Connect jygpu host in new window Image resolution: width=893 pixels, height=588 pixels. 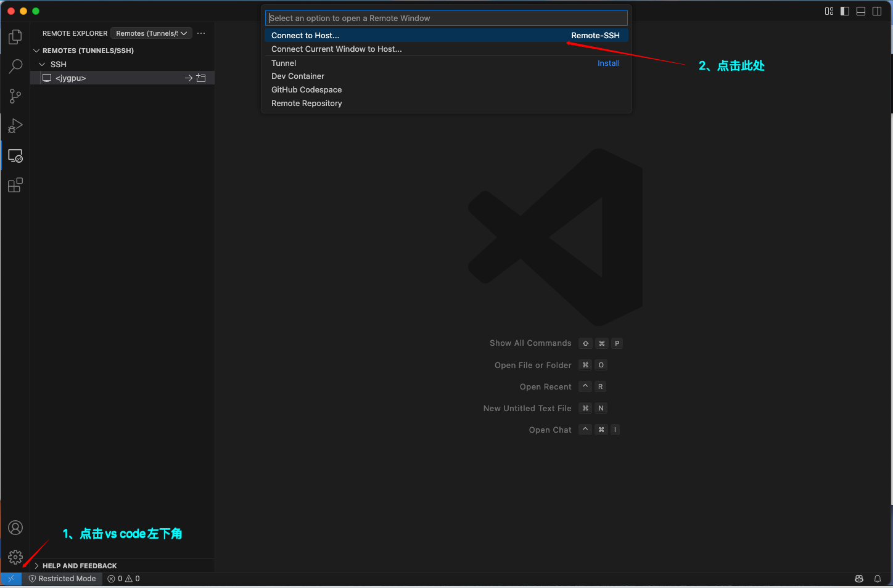(x=201, y=78)
